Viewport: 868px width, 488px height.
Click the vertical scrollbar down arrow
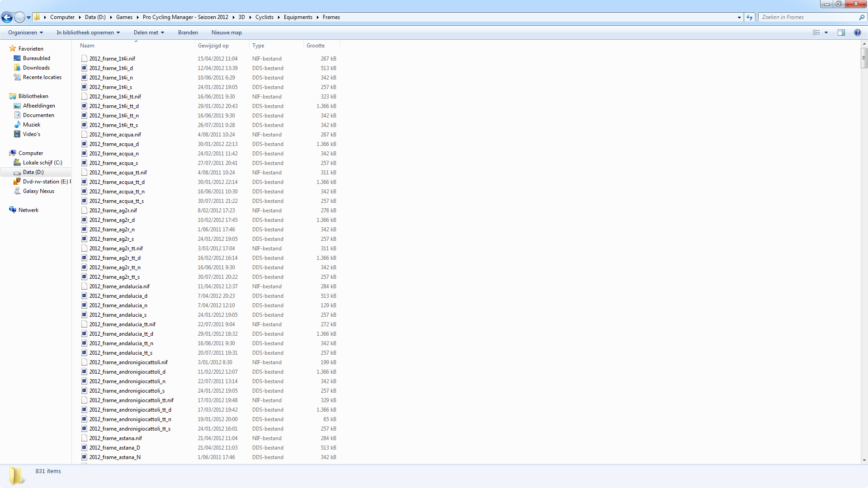[x=864, y=460]
